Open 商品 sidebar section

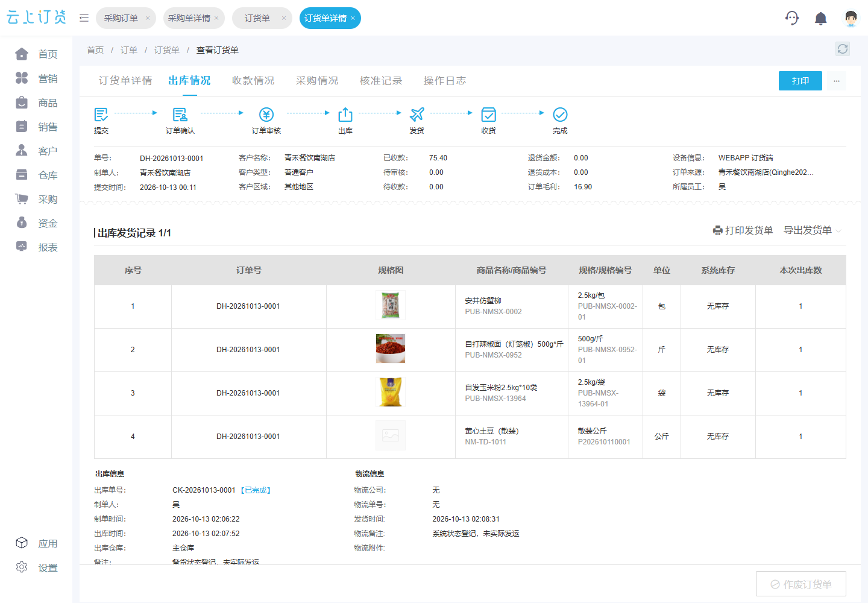coord(36,103)
